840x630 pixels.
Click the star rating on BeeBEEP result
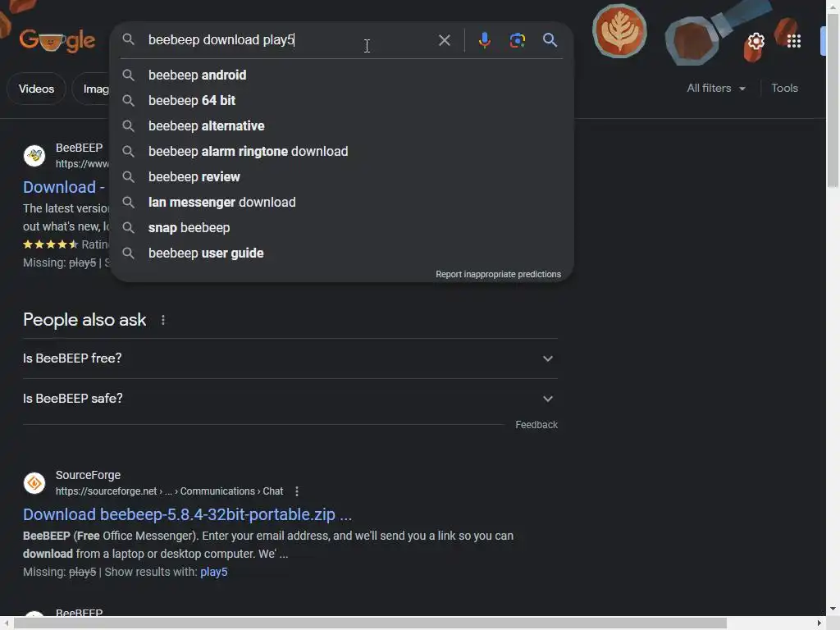pyautogui.click(x=50, y=244)
